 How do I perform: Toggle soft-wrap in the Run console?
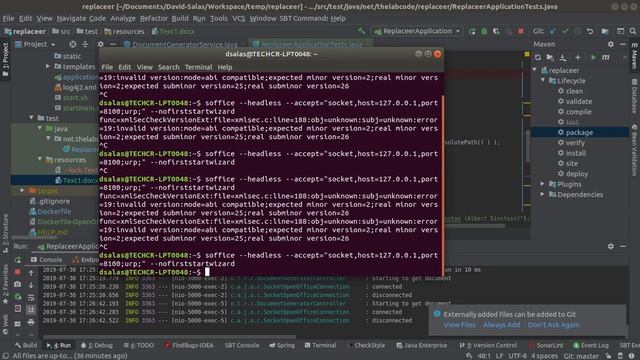[x=31, y=298]
